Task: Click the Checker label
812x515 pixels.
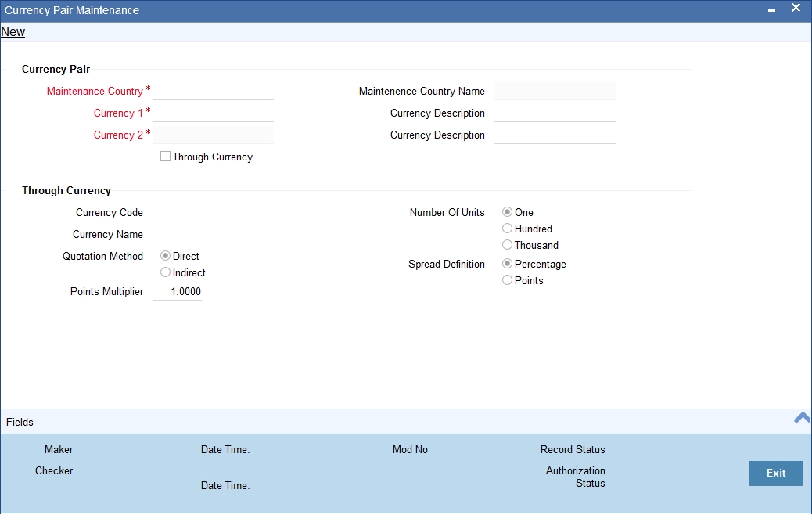Action: click(54, 471)
